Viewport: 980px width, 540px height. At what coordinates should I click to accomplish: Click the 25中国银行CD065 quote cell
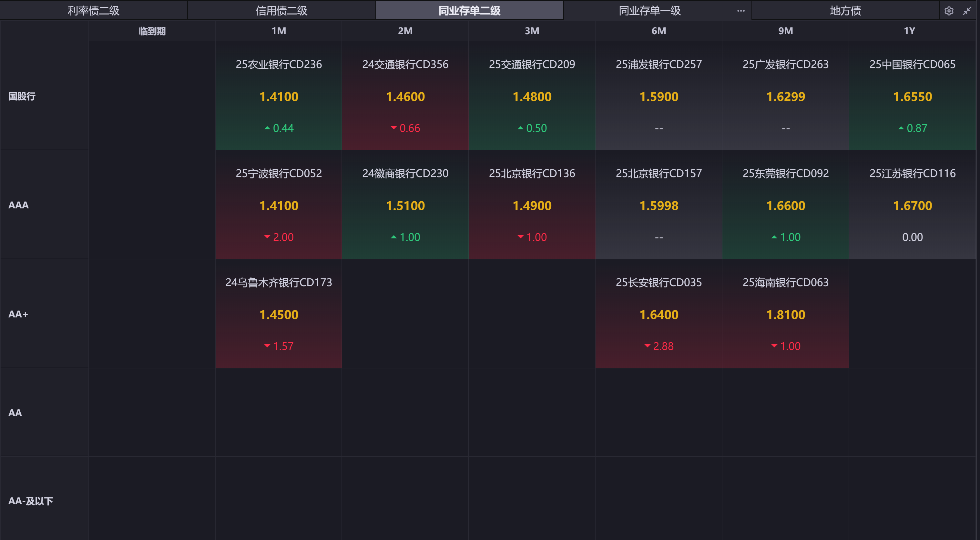pyautogui.click(x=912, y=96)
